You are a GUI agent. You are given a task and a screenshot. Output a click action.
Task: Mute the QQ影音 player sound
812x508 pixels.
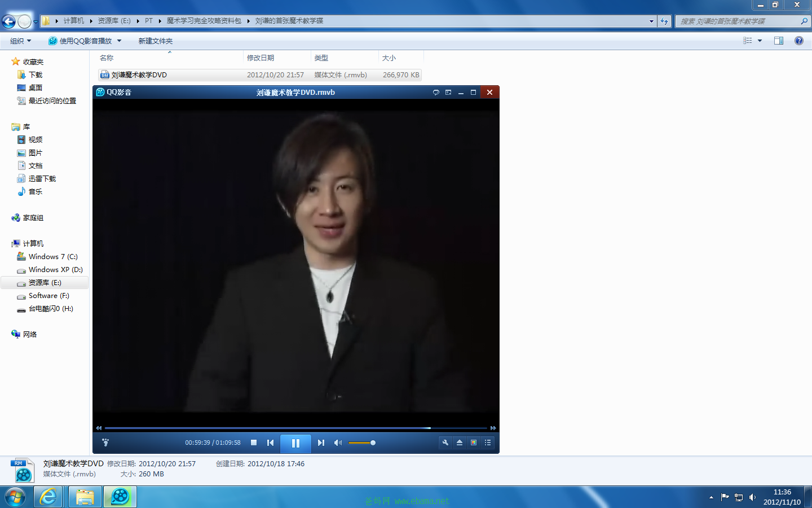[x=338, y=443]
